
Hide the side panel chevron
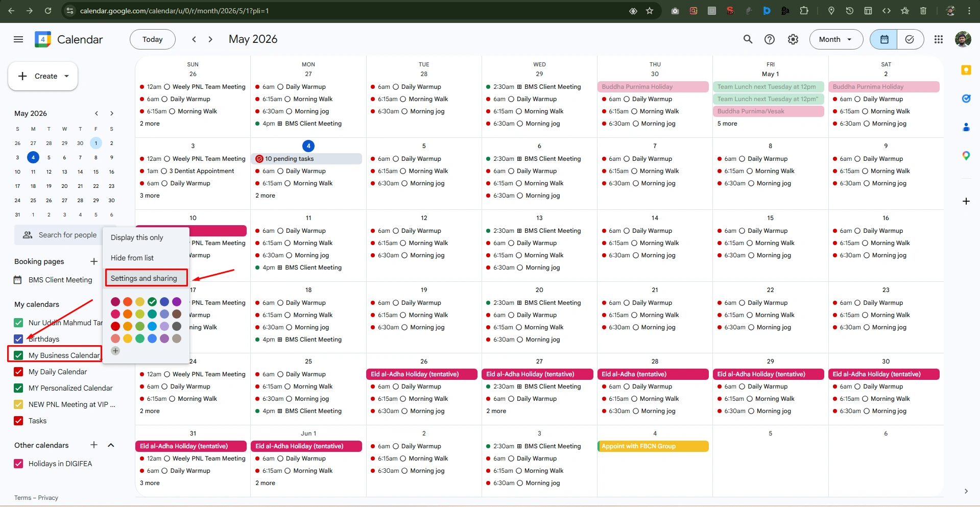[x=966, y=491]
